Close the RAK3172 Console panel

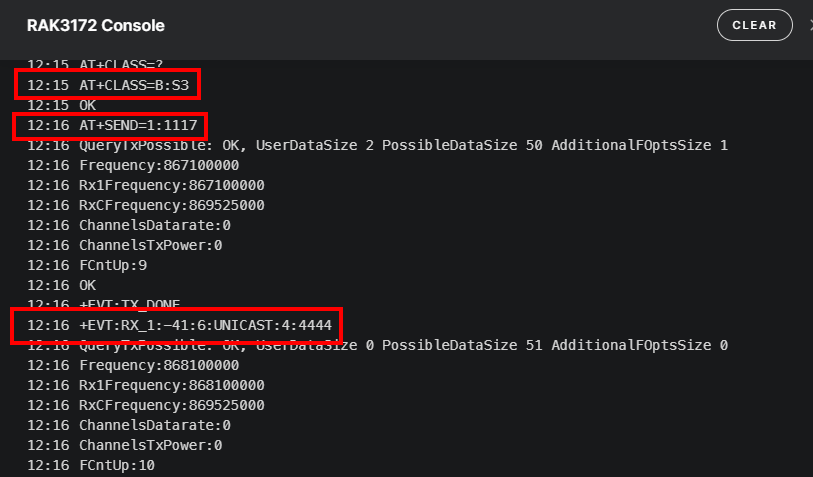[x=809, y=26]
